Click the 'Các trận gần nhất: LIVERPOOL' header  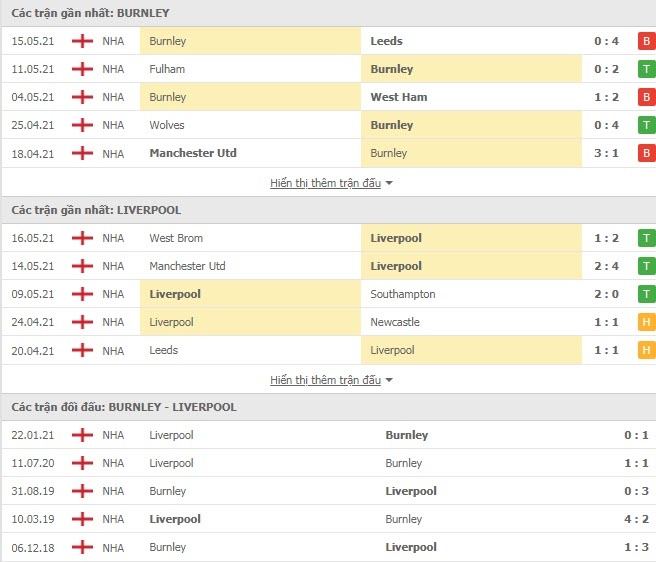96,210
